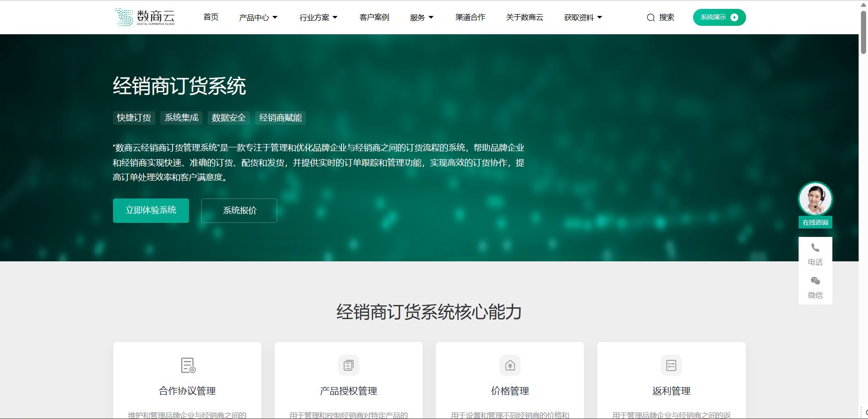Open the 关于数商云 page

point(525,17)
